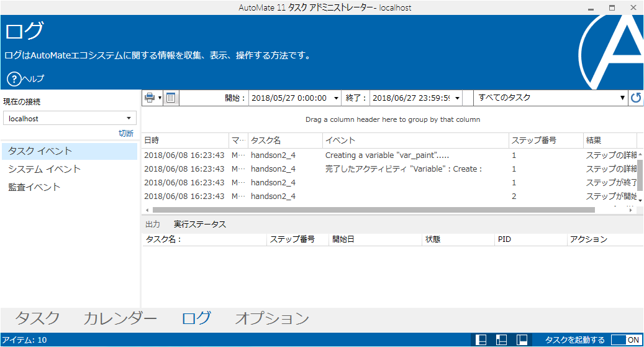This screenshot has width=644, height=347.
Task: Click the printer icon in the log toolbar
Action: point(150,98)
